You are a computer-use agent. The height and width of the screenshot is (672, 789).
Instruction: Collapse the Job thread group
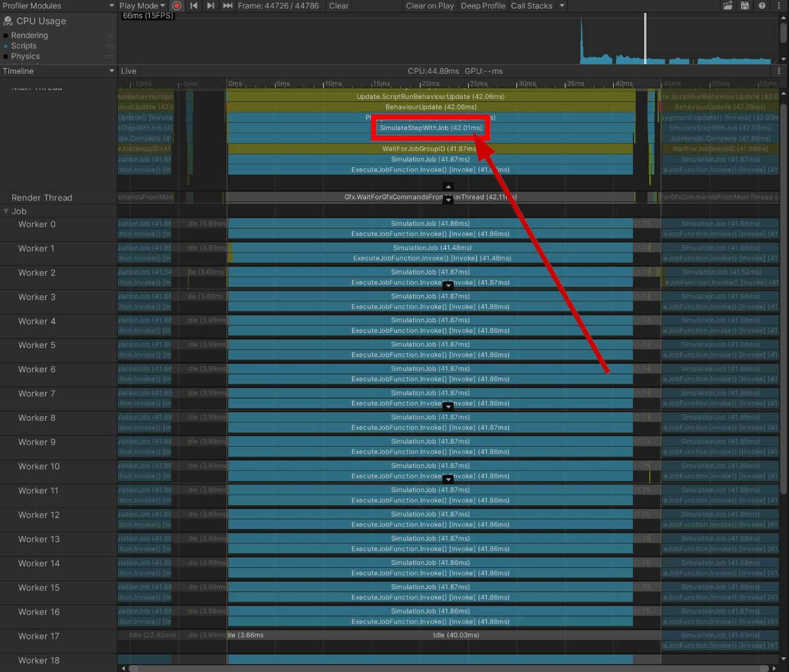pyautogui.click(x=6, y=211)
